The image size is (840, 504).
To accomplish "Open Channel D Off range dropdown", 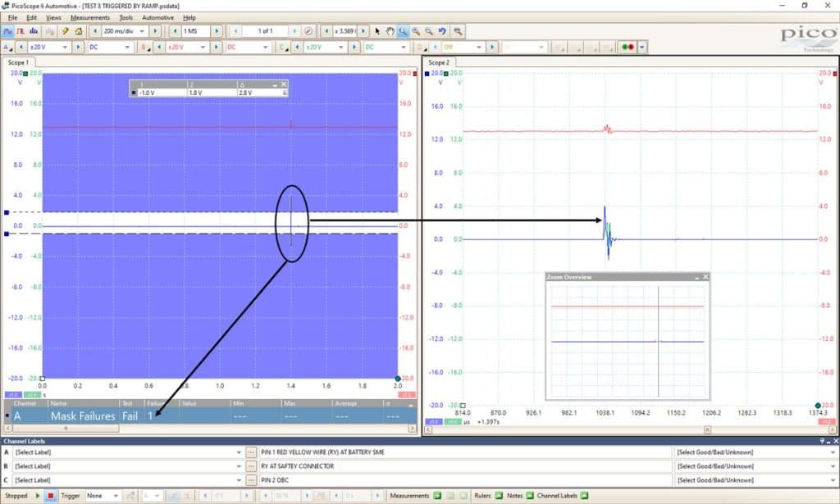I will [479, 47].
